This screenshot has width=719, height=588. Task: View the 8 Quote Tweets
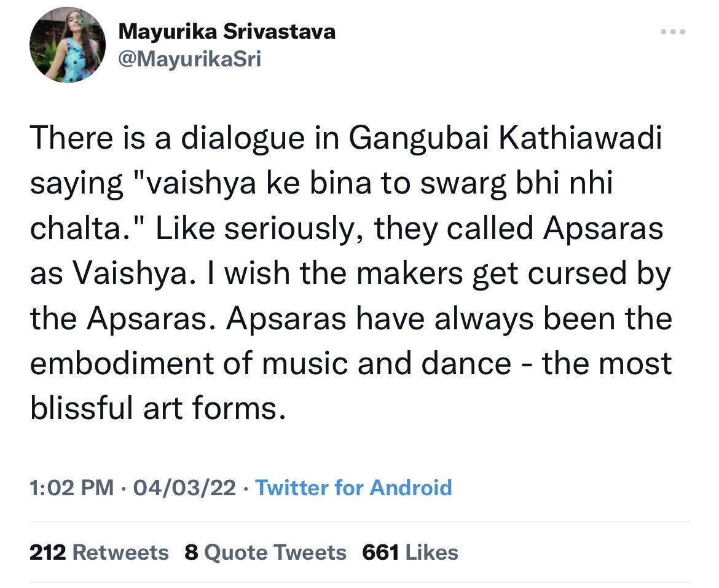(265, 552)
